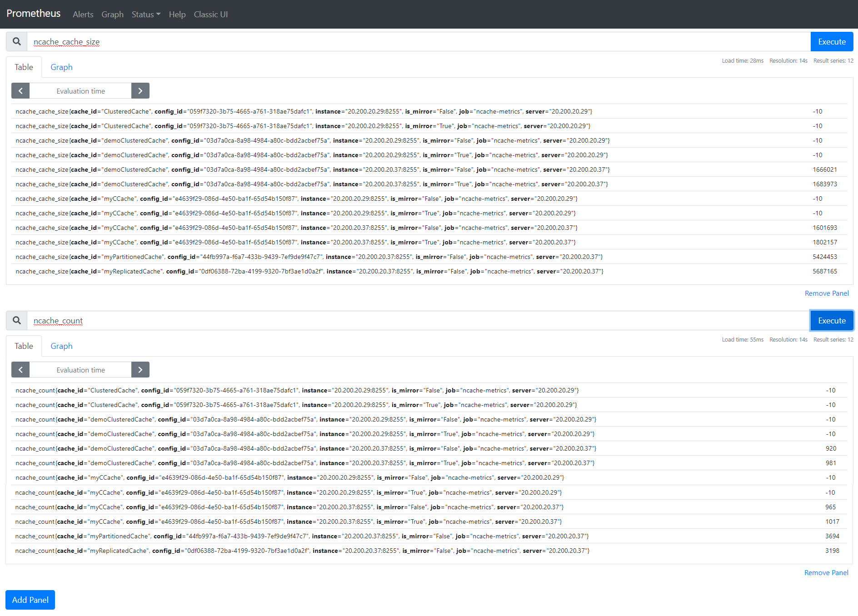Click the Prometheus logo in the navbar
The width and height of the screenshot is (858, 616).
pos(33,14)
